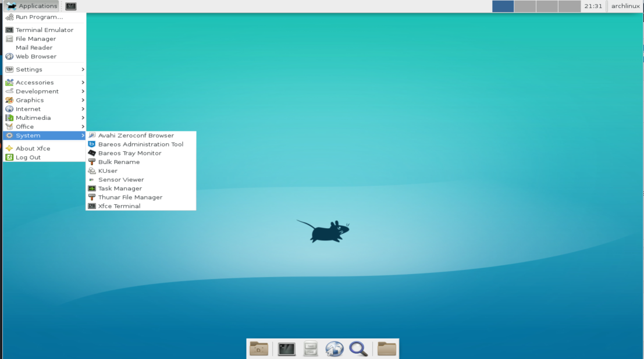Expand the Office submenu
Screen dimensions: 644x359
coord(44,126)
